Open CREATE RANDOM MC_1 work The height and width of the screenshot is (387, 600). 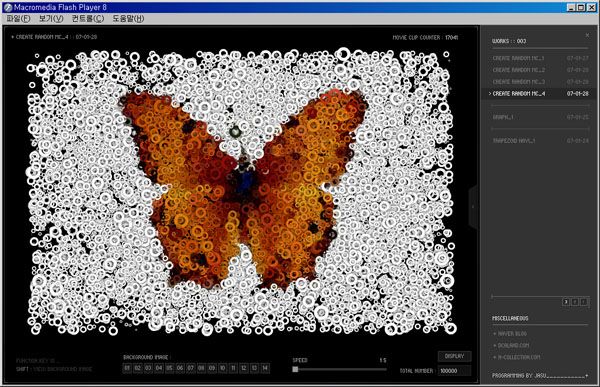click(x=540, y=58)
